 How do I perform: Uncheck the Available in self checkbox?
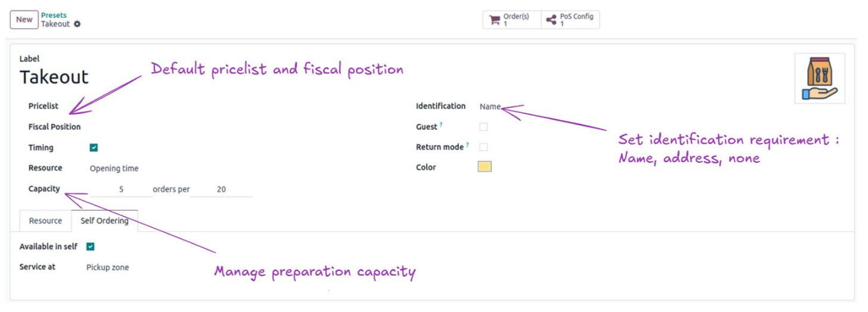(91, 246)
